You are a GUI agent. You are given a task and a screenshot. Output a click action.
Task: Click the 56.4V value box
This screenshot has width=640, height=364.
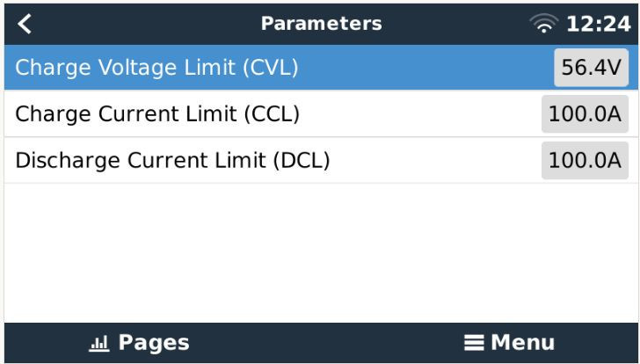coord(591,68)
